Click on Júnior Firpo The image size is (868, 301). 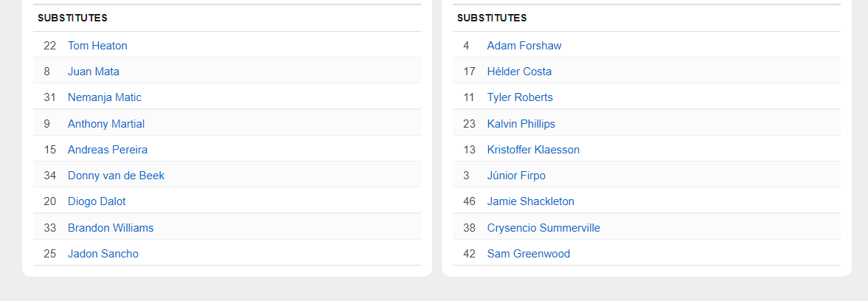tap(516, 176)
